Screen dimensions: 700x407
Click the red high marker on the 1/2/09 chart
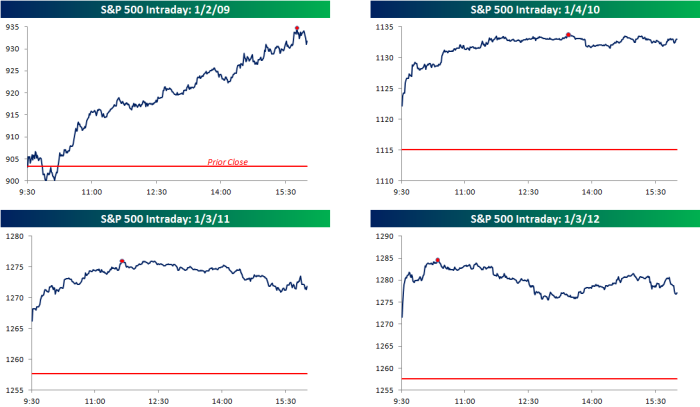coord(297,29)
